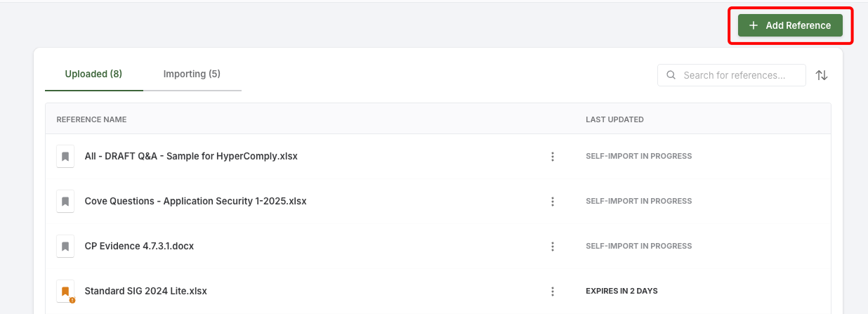This screenshot has height=314, width=868.
Task: Toggle the sort order arrows icon
Action: tap(822, 75)
